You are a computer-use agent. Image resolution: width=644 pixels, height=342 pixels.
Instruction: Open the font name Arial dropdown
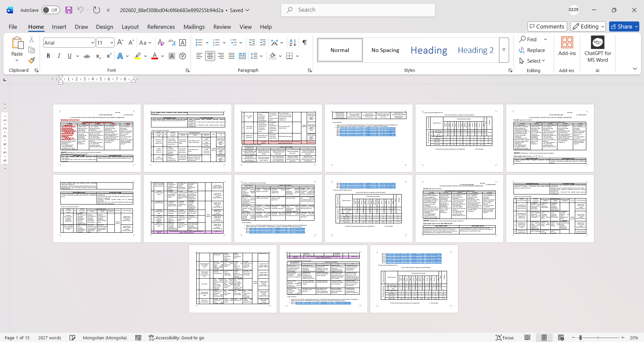[93, 43]
